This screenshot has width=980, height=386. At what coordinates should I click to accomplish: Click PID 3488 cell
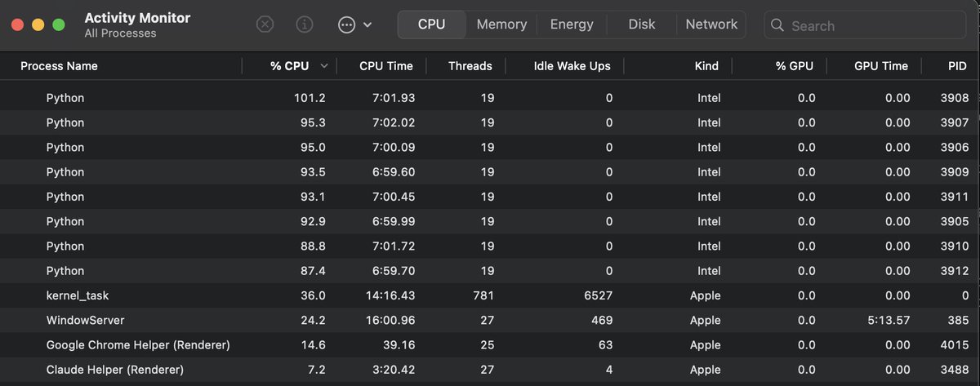pos(955,370)
